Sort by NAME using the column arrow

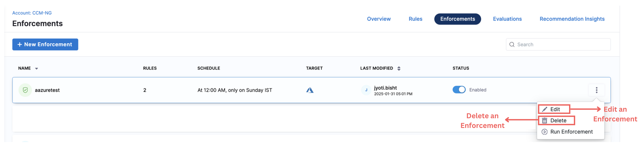(37, 69)
